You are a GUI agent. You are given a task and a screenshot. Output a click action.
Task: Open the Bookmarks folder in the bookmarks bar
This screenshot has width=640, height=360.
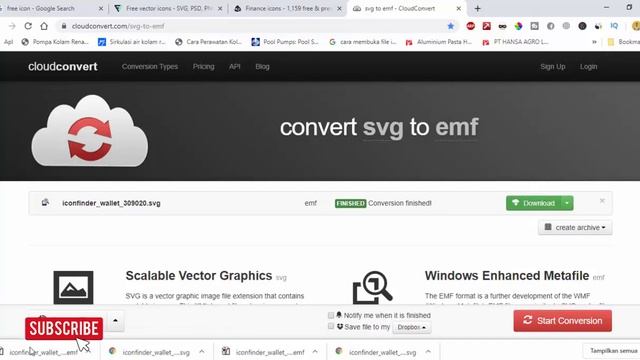[623, 42]
